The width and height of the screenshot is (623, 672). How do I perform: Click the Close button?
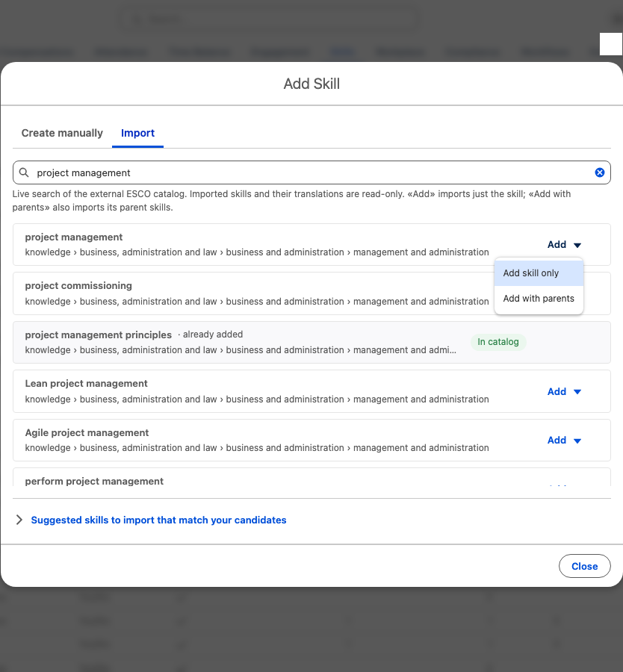584,566
